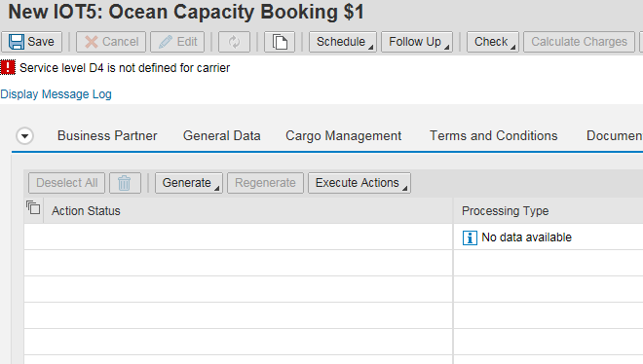The height and width of the screenshot is (364, 643).
Task: Click the Edit button with pencil icon
Action: 177,42
